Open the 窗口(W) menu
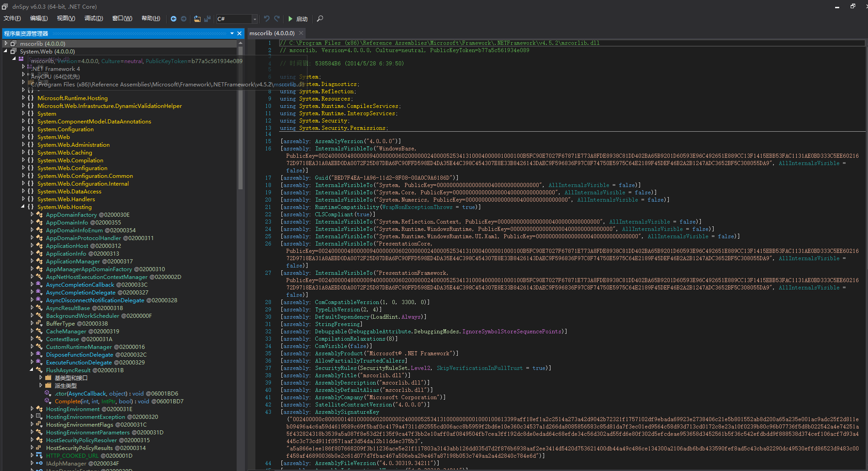 pyautogui.click(x=122, y=18)
